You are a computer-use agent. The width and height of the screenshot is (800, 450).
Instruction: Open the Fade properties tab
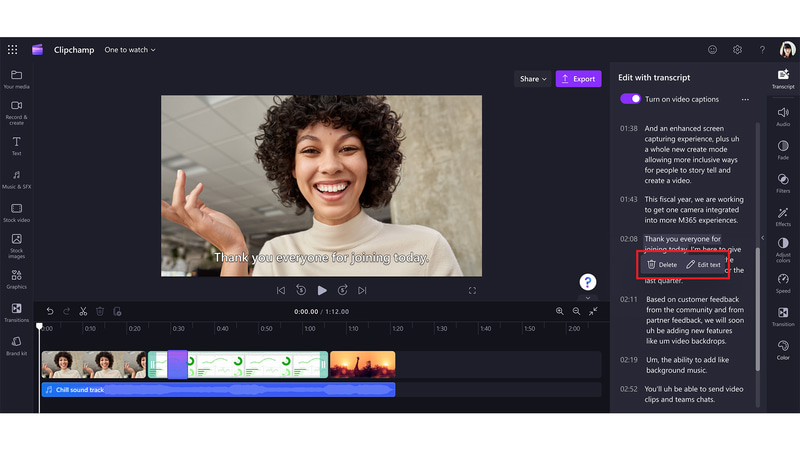(783, 149)
